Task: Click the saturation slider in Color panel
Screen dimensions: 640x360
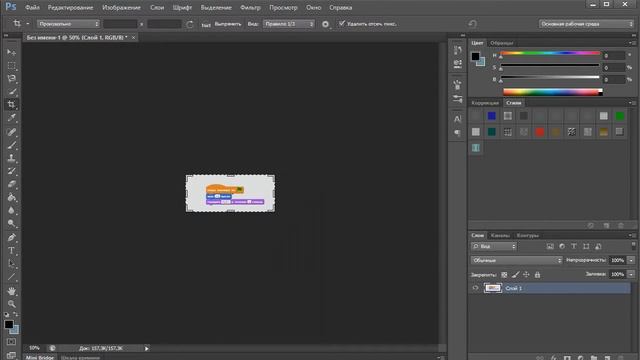Action: click(x=550, y=65)
